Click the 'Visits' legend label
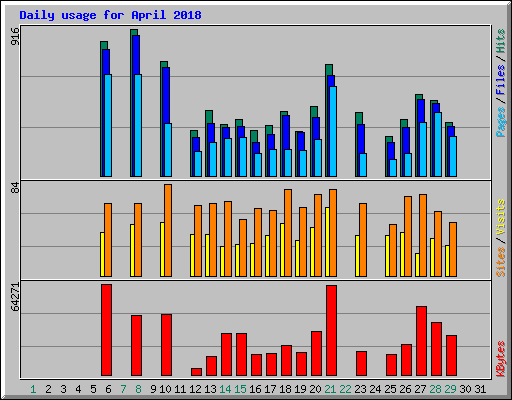The height and width of the screenshot is (400, 512). (x=500, y=217)
